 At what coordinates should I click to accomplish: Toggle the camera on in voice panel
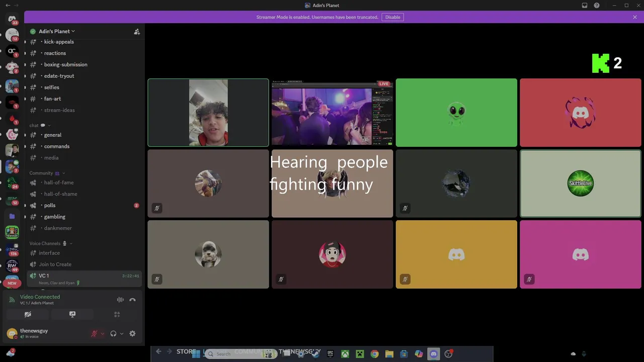click(28, 314)
